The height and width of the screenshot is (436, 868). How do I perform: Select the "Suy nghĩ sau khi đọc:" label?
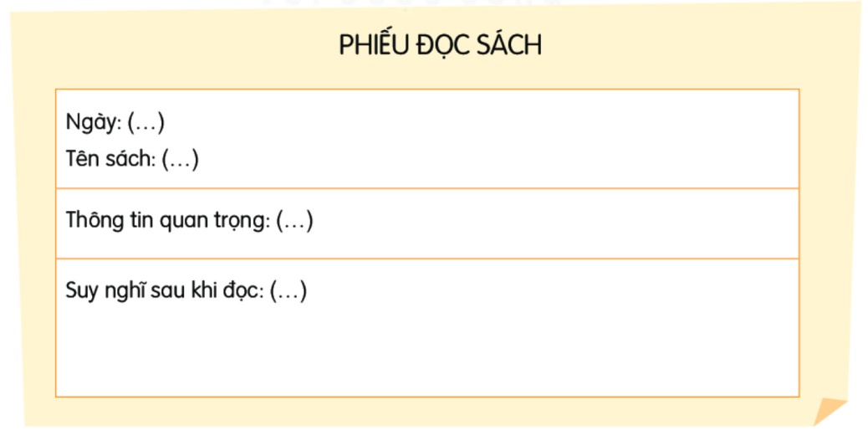[x=165, y=291]
